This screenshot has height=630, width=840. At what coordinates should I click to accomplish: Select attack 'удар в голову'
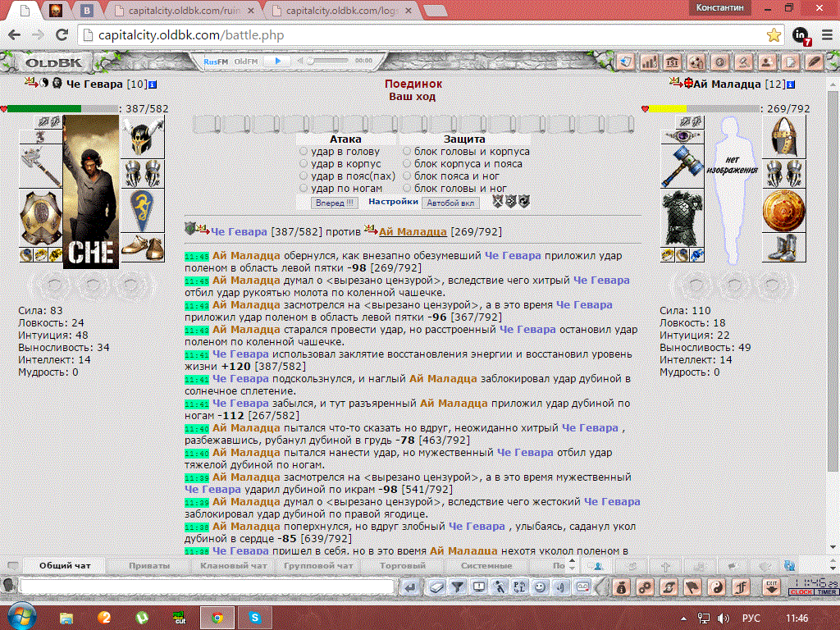(304, 152)
